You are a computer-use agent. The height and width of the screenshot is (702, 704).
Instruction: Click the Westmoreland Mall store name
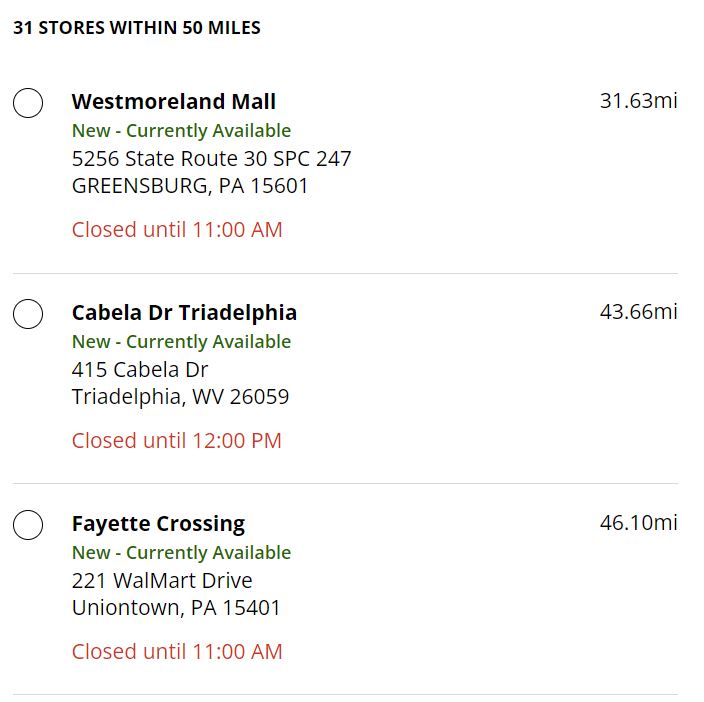(x=174, y=101)
